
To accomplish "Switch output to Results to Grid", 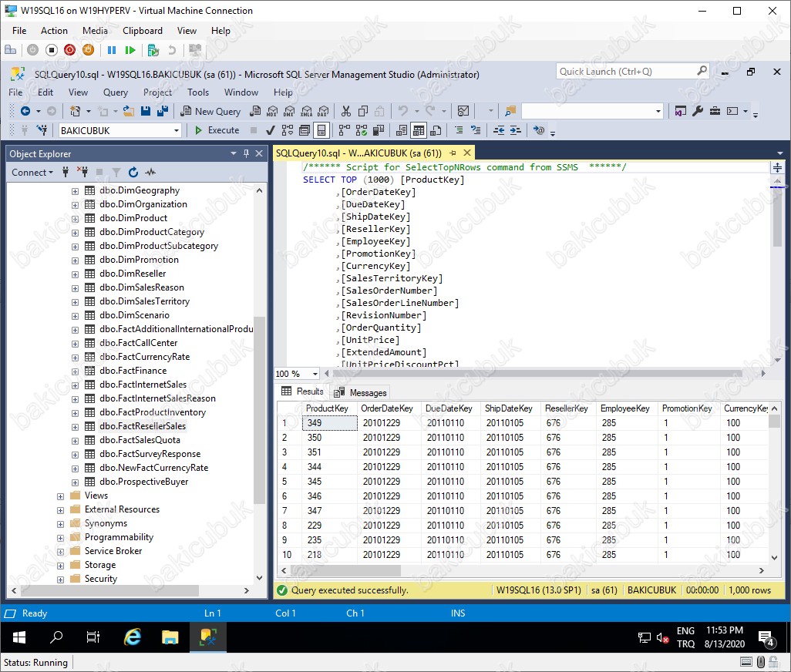I will click(419, 130).
